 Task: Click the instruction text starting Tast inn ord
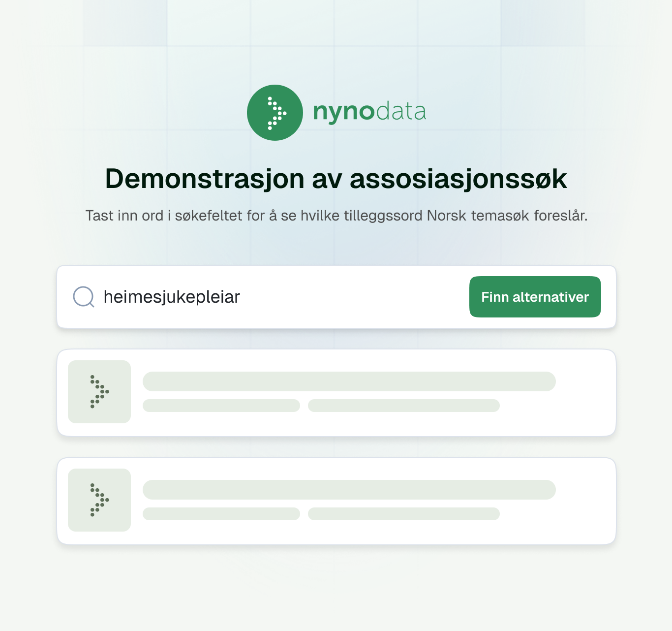(336, 216)
